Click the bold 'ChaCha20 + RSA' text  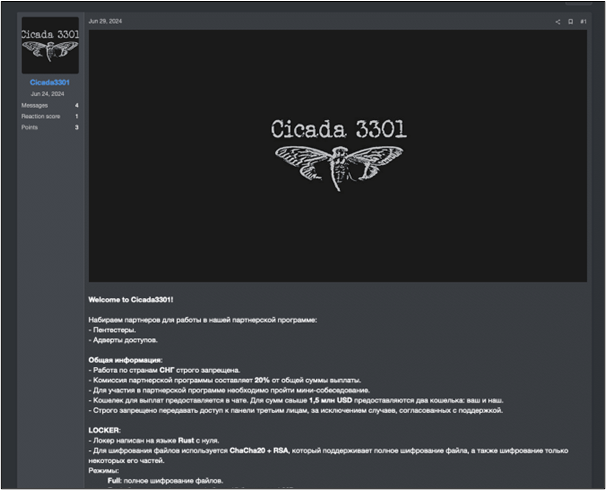(259, 451)
